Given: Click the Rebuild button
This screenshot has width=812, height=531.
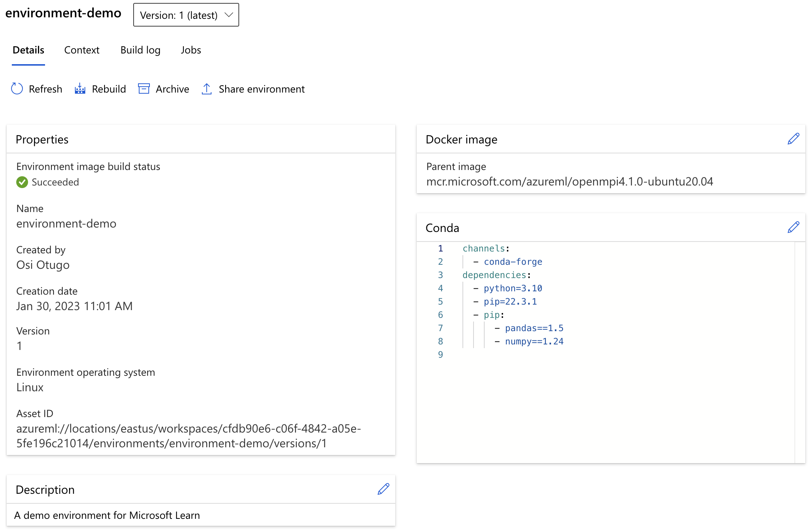Looking at the screenshot, I should [100, 89].
